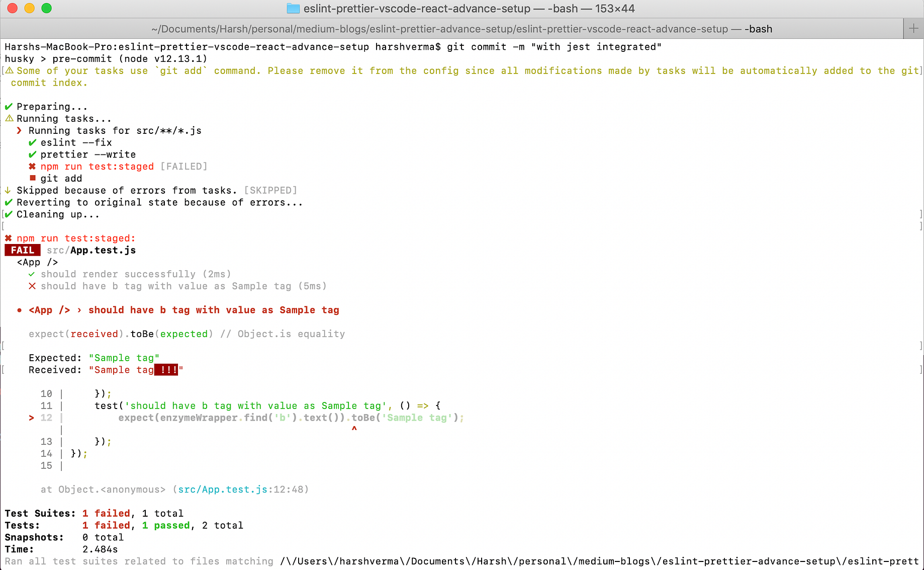Screen dimensions: 924x570
Task: Click the checkmark beside 'Reverting to original state'
Action: 9,202
